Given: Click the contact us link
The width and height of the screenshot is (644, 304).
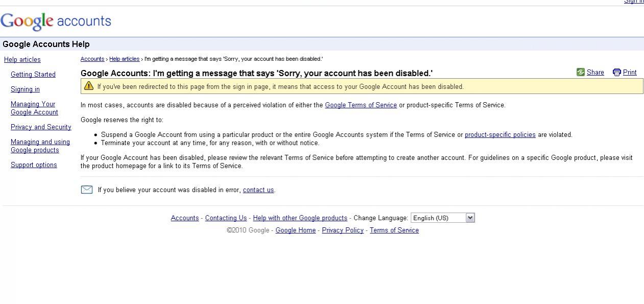Looking at the screenshot, I should (x=258, y=190).
